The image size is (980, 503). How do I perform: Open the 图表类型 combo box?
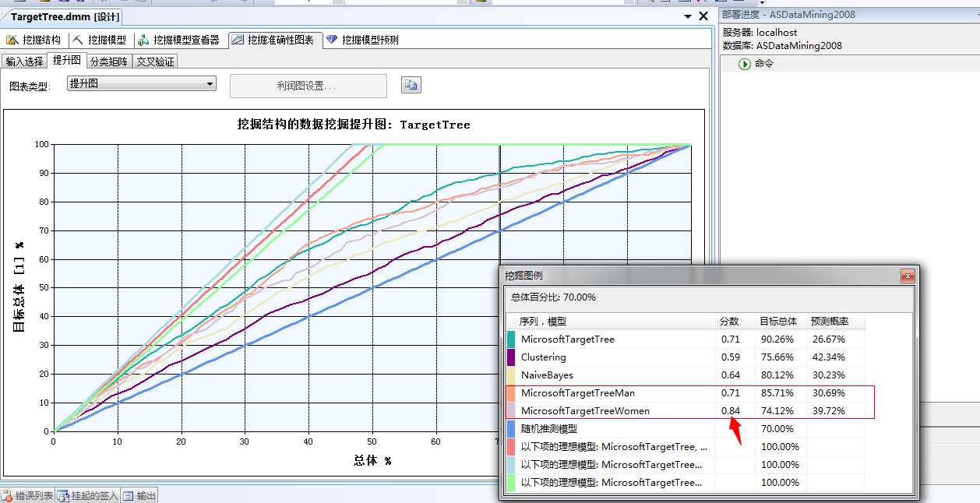tap(141, 83)
